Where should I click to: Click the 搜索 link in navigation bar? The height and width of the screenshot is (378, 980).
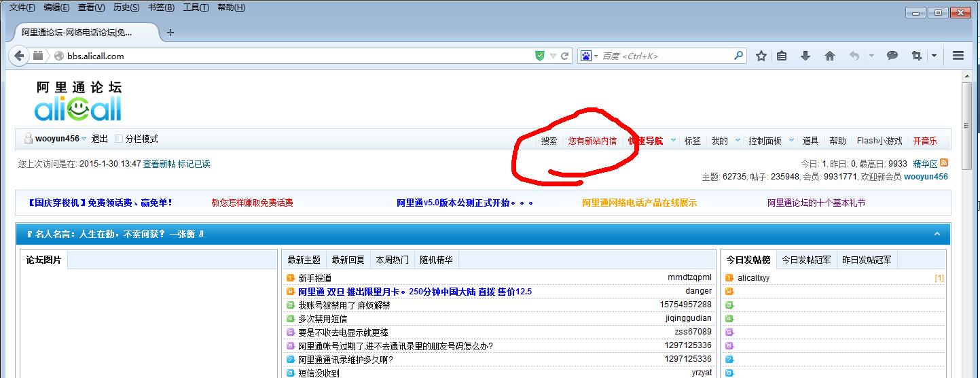point(549,141)
